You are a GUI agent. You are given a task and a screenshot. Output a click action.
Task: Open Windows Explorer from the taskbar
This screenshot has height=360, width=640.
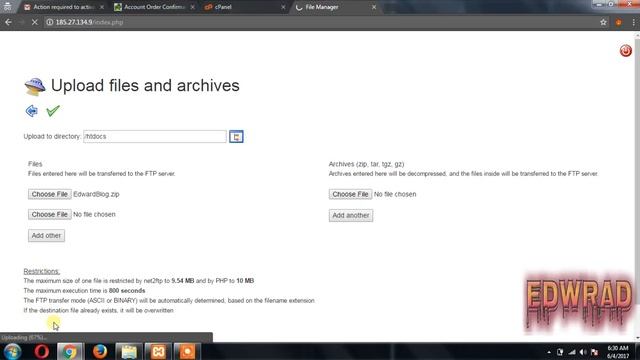[129, 351]
